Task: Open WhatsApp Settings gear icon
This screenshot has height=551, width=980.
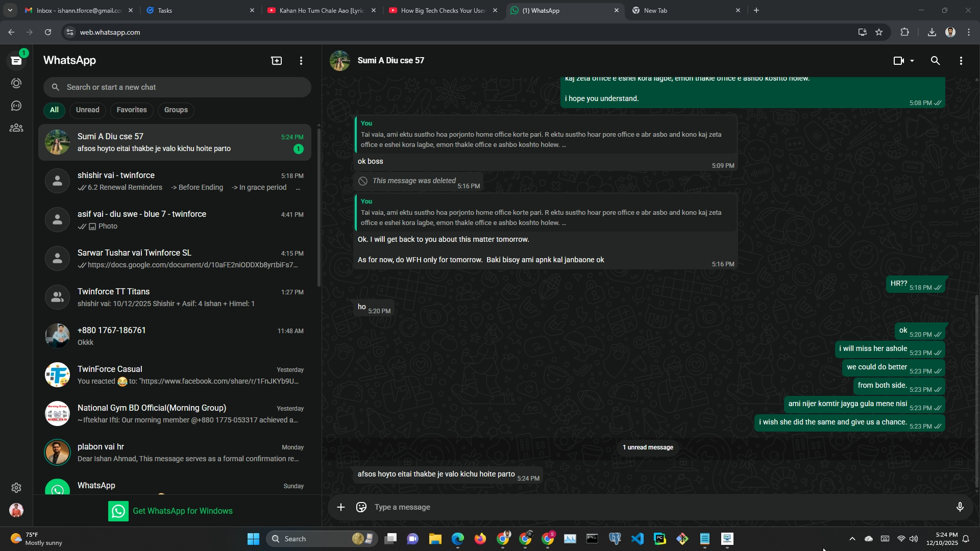Action: pyautogui.click(x=16, y=488)
